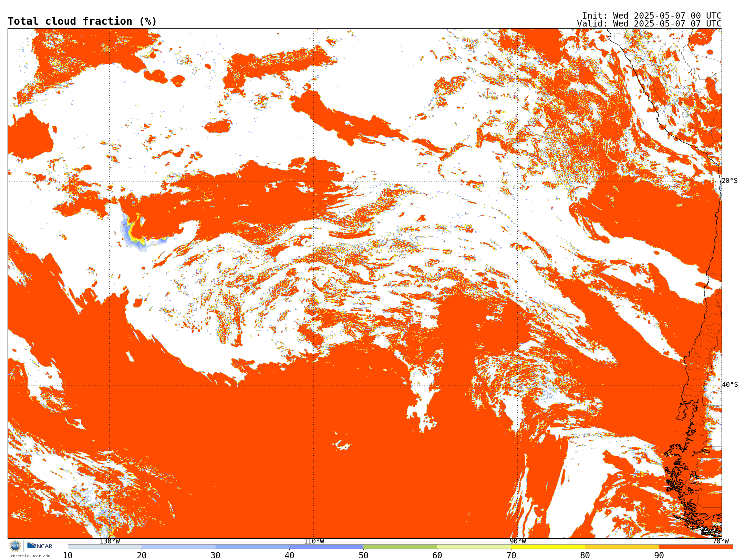
Task: Select the Total cloud fraction (%) title
Action: [x=82, y=21]
